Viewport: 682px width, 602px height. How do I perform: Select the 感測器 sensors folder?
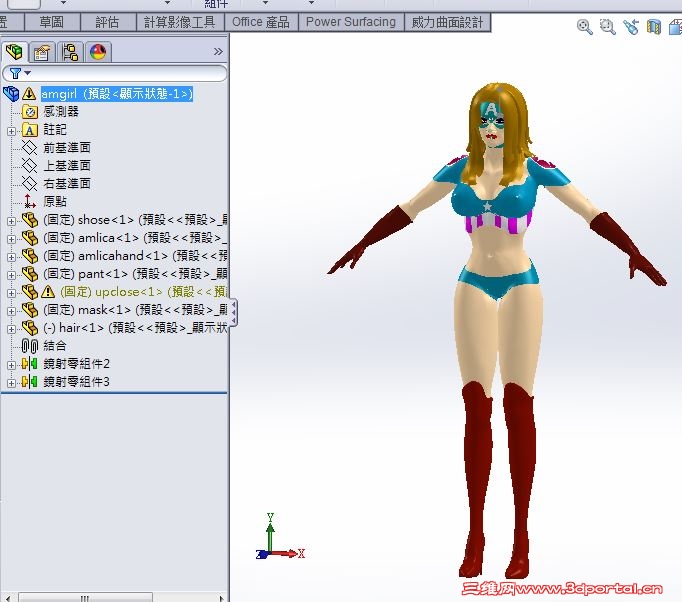[61, 112]
